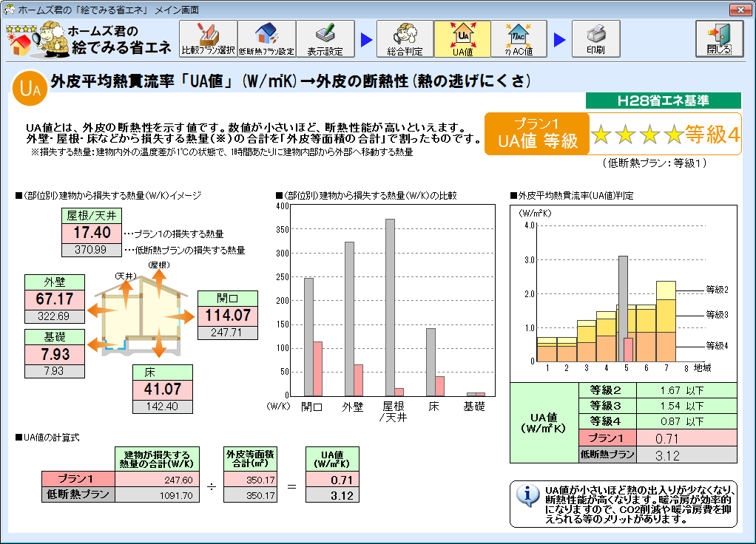Open 低断熱プラン設定 toolbar button
756x544 pixels.
pos(266,39)
